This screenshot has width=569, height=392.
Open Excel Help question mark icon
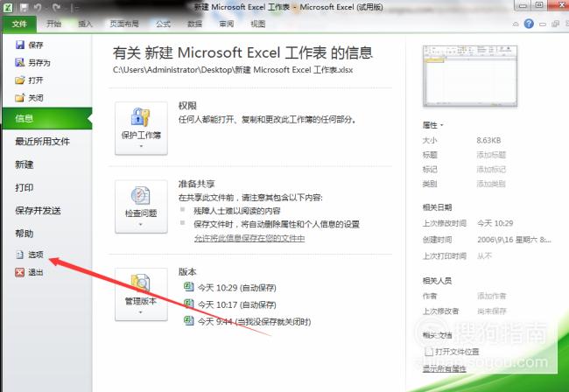[529, 24]
